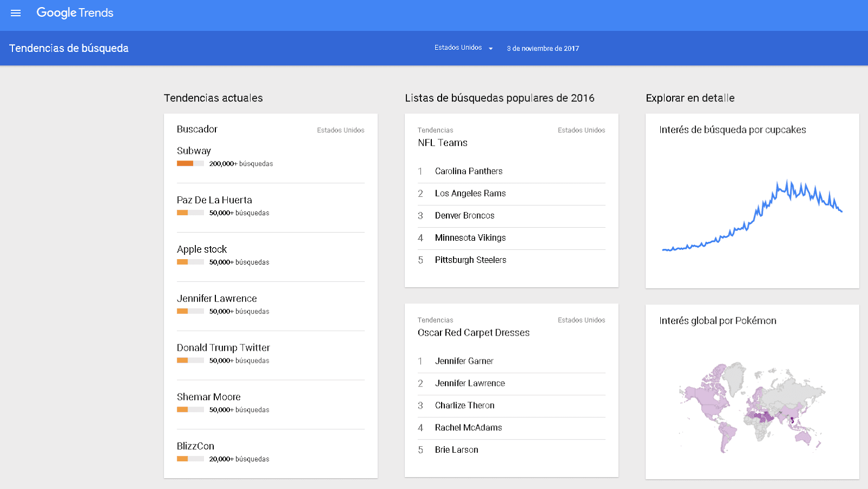
Task: Click the Explorar en detalle heading
Action: (x=690, y=98)
